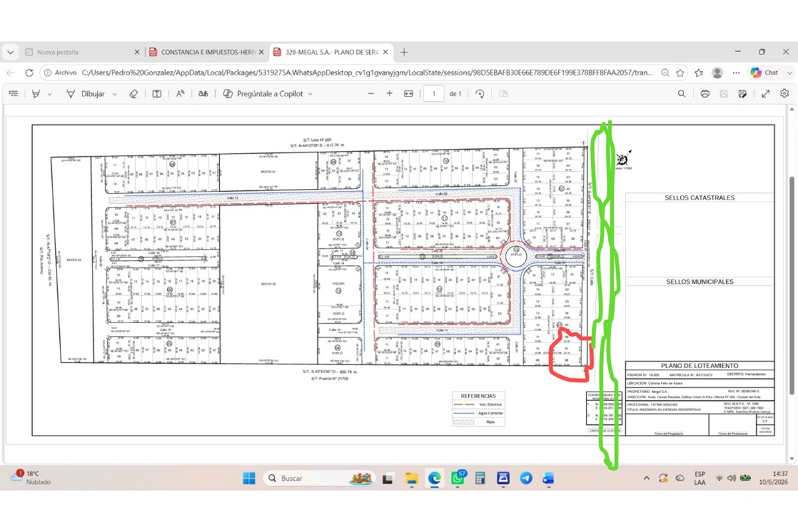Click Pregúntale a Copilot button
Image resolution: width=798 pixels, height=532 pixels.
click(x=263, y=94)
